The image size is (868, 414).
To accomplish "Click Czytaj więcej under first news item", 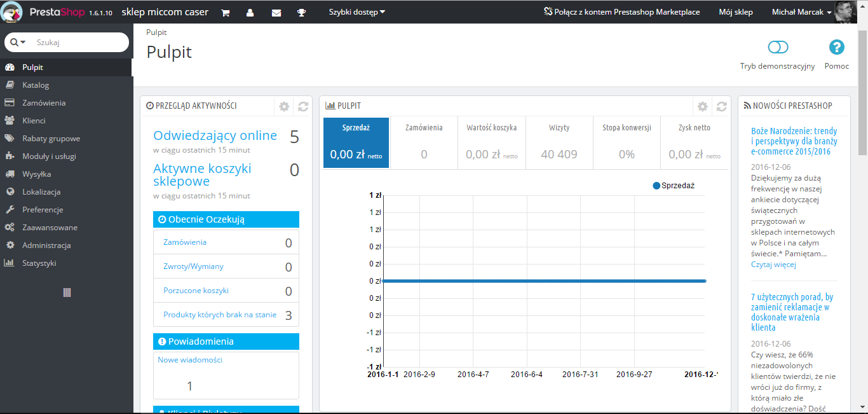I will (773, 265).
